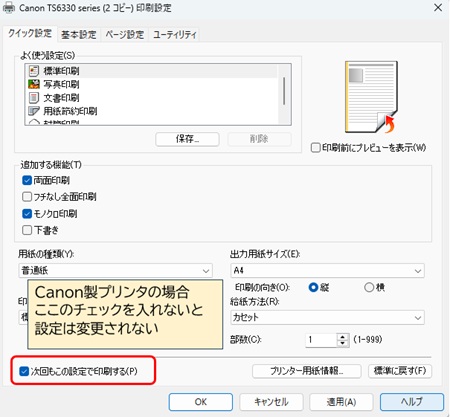
Task: Click the page layout preview image
Action: point(371,97)
